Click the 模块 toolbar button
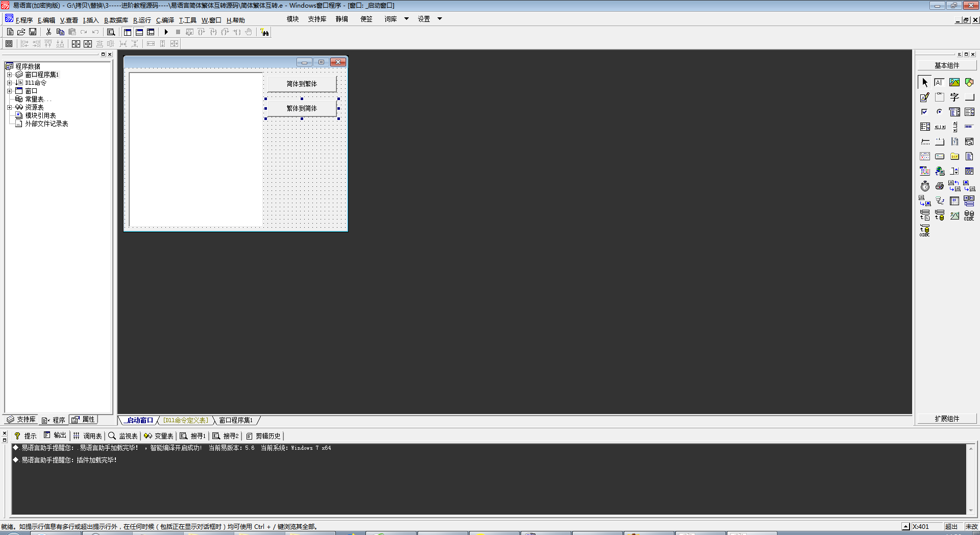Screen dimensions: 980x535 292,19
